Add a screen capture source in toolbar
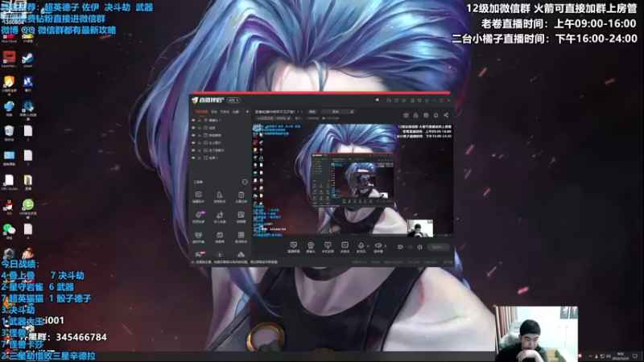 [294, 247]
